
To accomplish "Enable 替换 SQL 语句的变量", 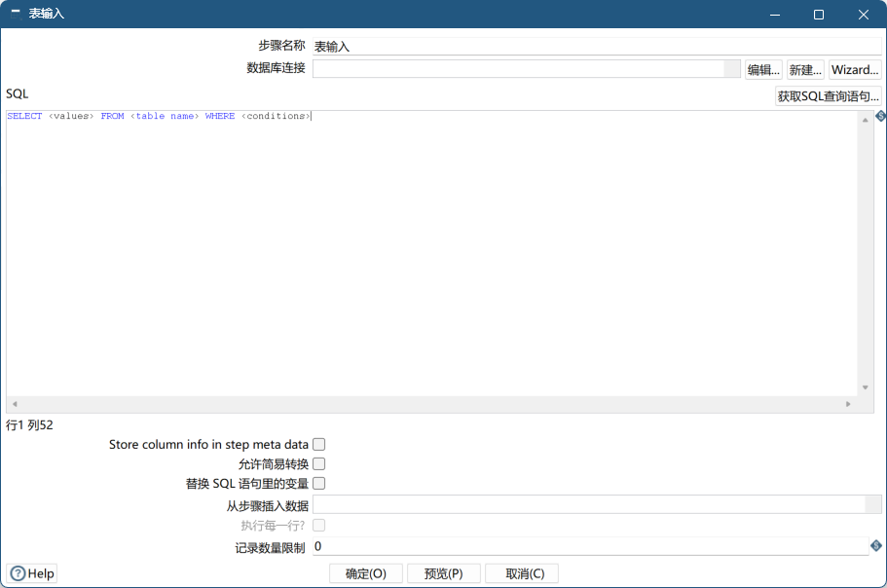I will coord(318,483).
